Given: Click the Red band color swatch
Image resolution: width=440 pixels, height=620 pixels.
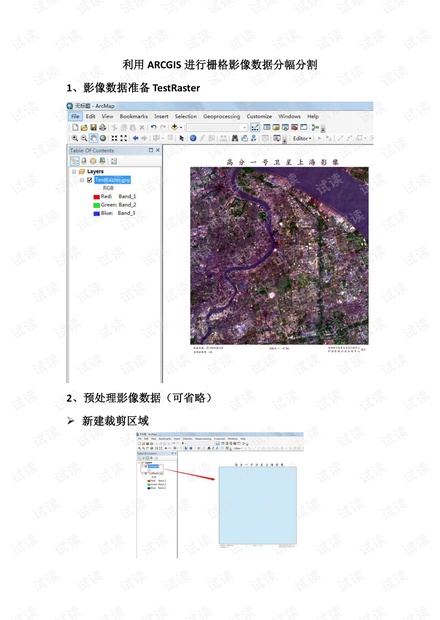Looking at the screenshot, I should 96,197.
